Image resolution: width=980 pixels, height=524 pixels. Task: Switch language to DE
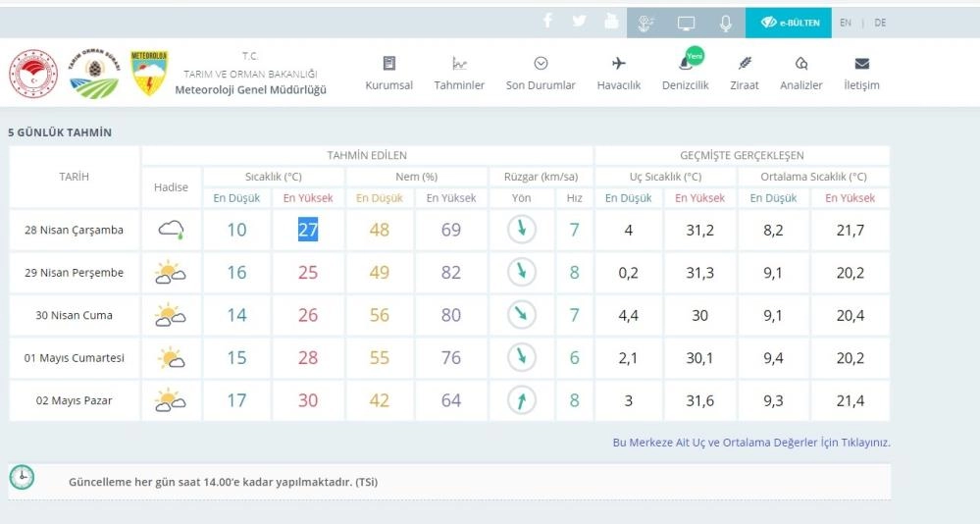(x=880, y=23)
